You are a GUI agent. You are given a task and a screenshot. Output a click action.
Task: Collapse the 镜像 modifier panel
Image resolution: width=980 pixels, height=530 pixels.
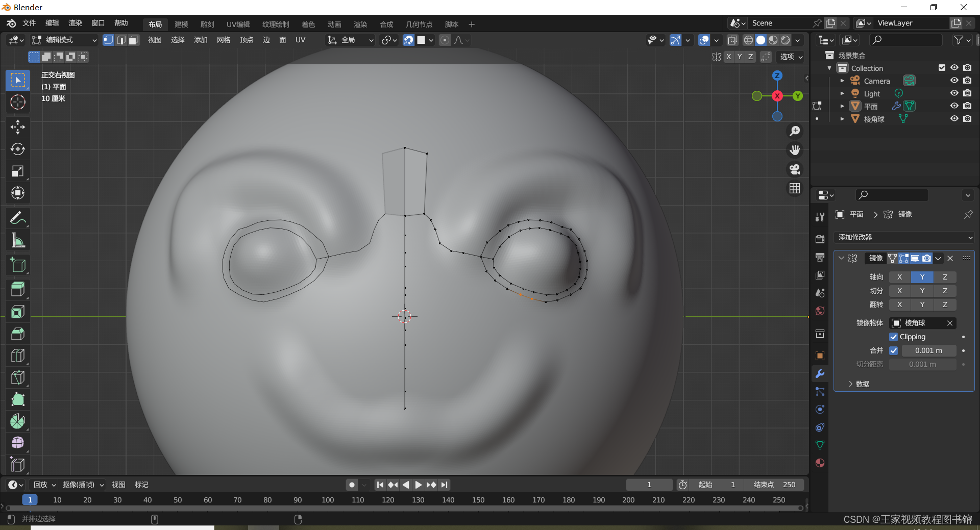tap(841, 258)
